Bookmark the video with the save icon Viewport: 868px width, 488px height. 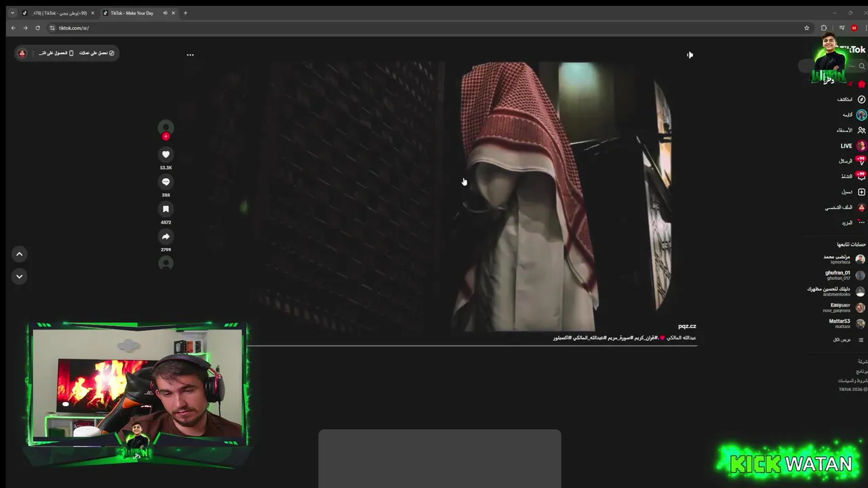coord(165,209)
